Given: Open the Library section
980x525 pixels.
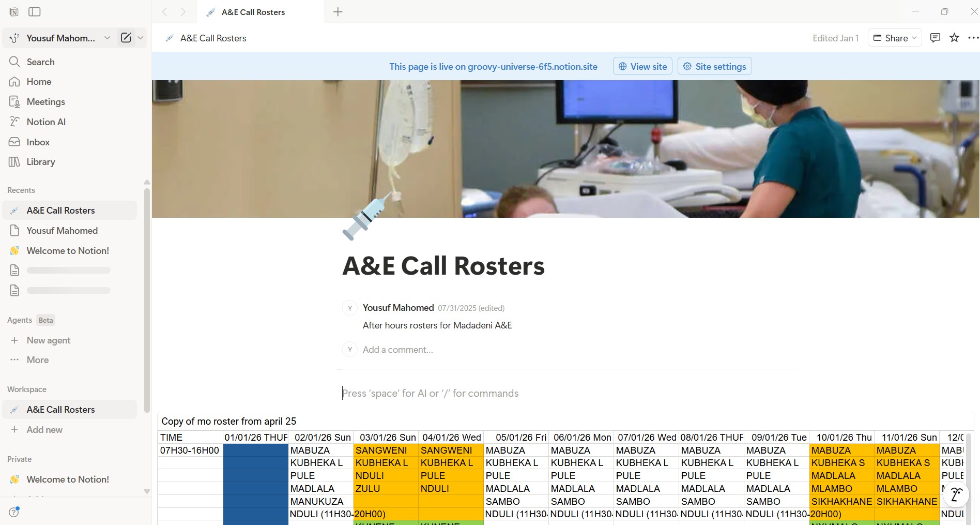Looking at the screenshot, I should (x=40, y=162).
